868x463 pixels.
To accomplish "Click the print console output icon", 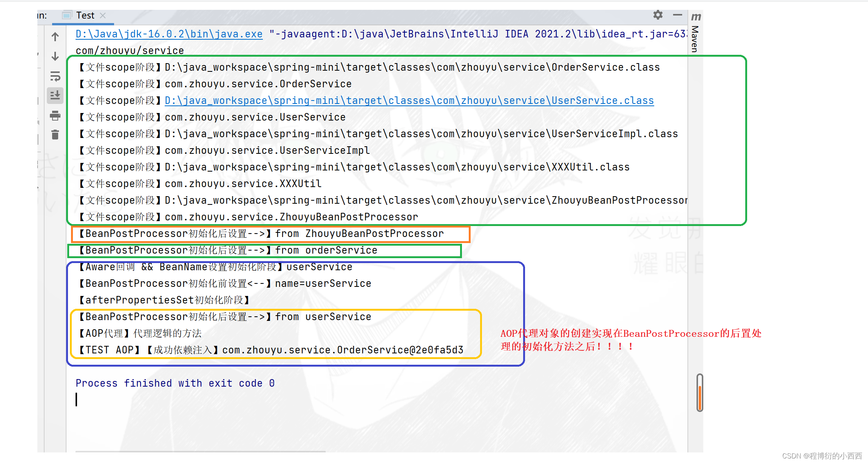I will [55, 115].
